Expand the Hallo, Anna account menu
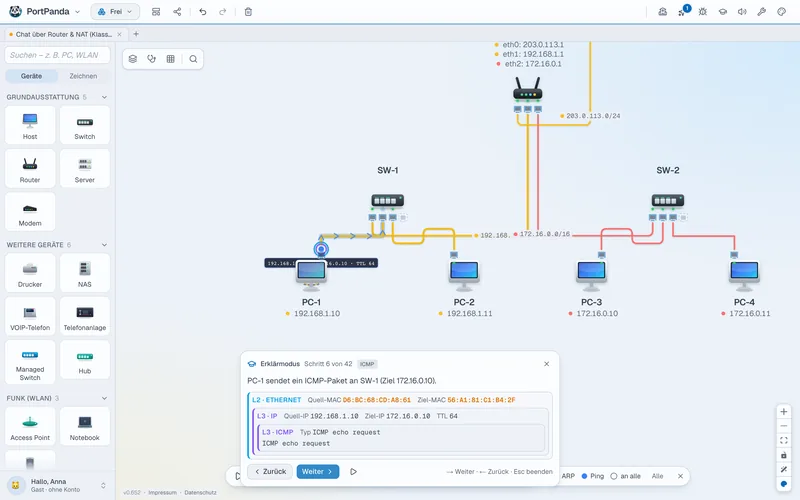Screen dimensions: 800x500 57,485
